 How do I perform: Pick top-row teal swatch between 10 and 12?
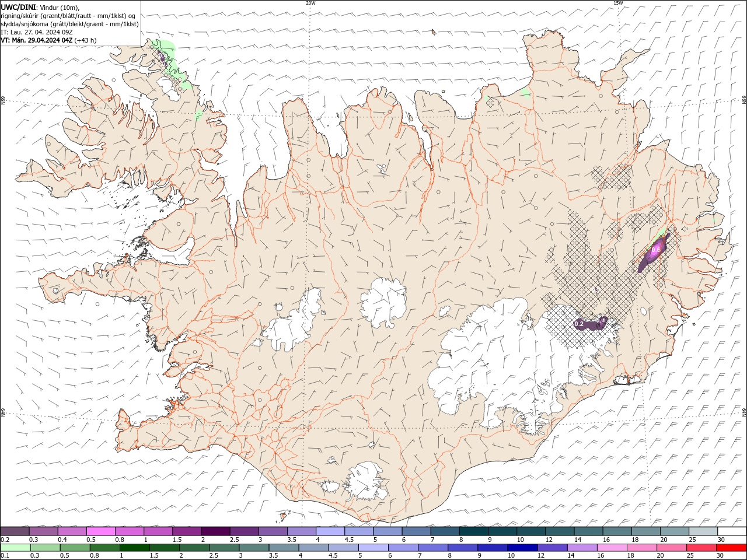tap(530, 531)
